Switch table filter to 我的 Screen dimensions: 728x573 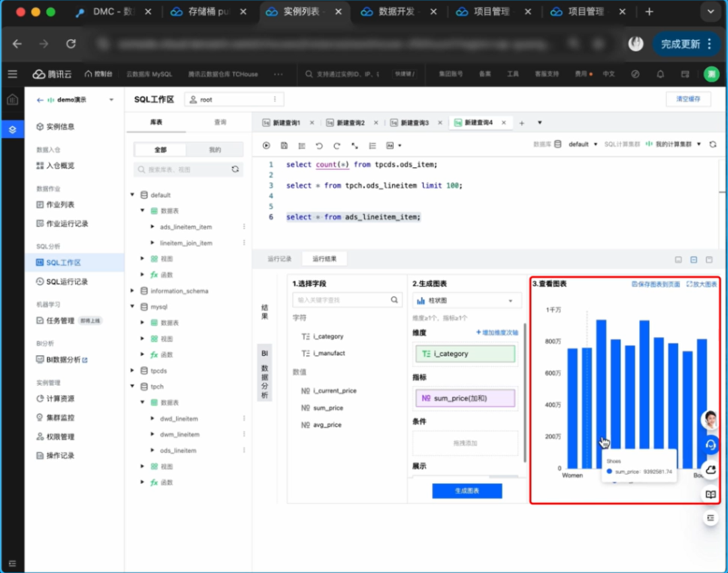click(214, 150)
